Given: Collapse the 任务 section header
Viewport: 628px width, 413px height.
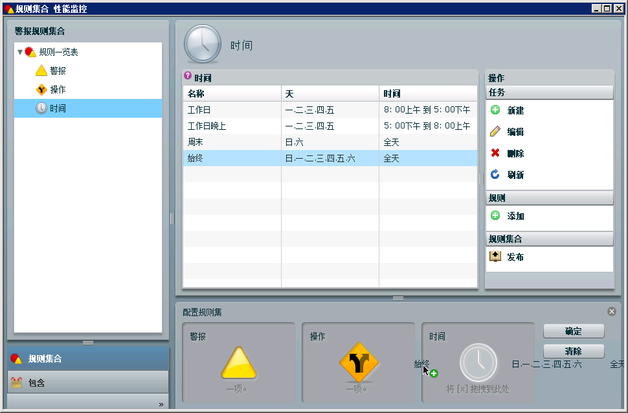Looking at the screenshot, I should click(549, 93).
